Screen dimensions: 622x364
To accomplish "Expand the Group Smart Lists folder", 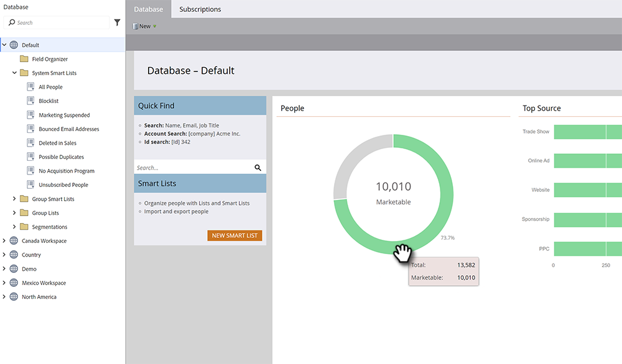I will coord(14,199).
